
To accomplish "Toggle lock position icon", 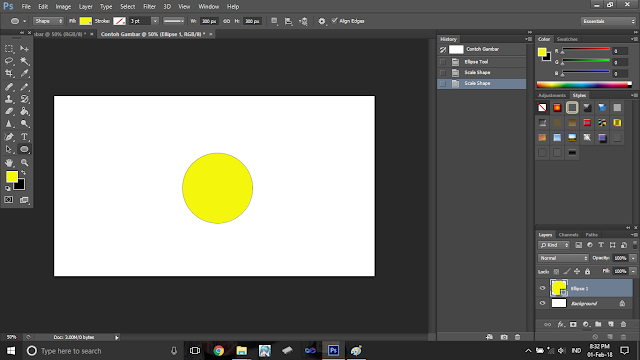I will (577, 271).
